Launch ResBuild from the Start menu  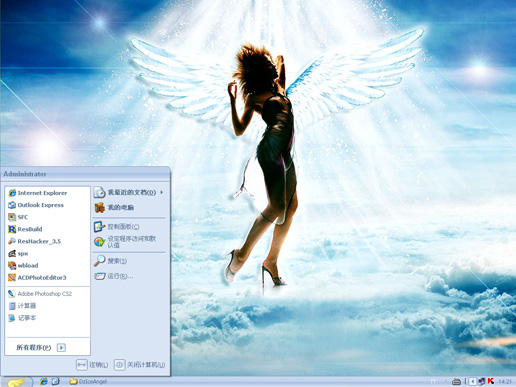click(x=48, y=229)
